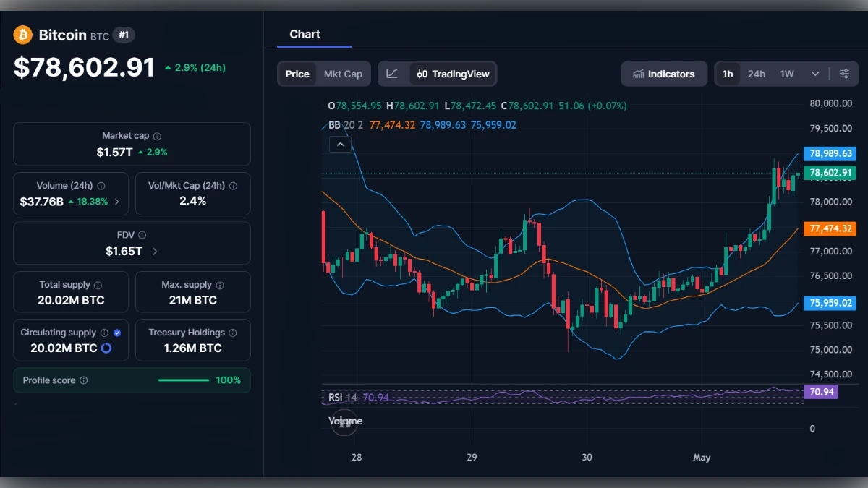
Task: Click the green 24h change arrow beside 2.9% (24h)
Action: coord(168,68)
